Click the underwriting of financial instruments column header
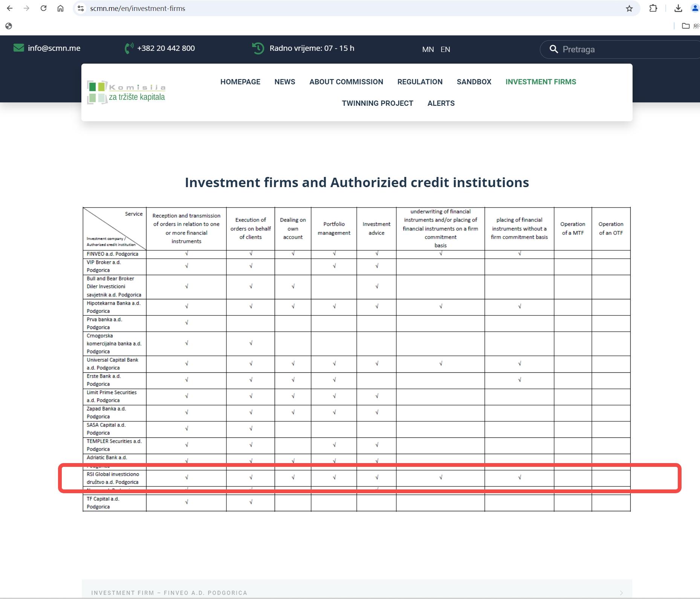 click(440, 229)
